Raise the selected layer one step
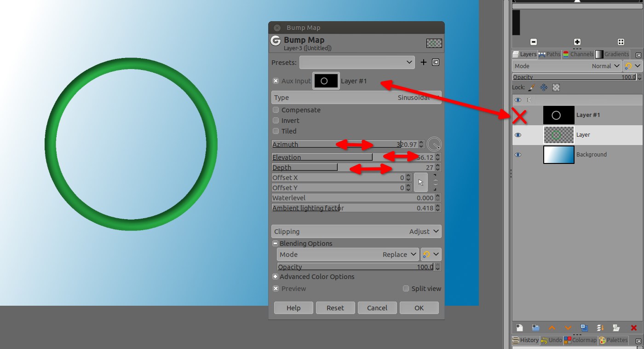 click(552, 328)
